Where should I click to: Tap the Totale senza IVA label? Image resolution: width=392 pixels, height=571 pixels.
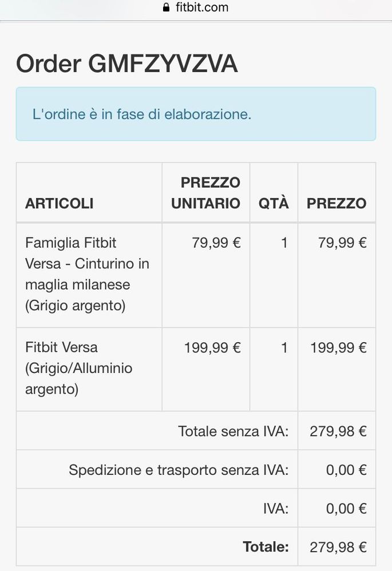(233, 431)
